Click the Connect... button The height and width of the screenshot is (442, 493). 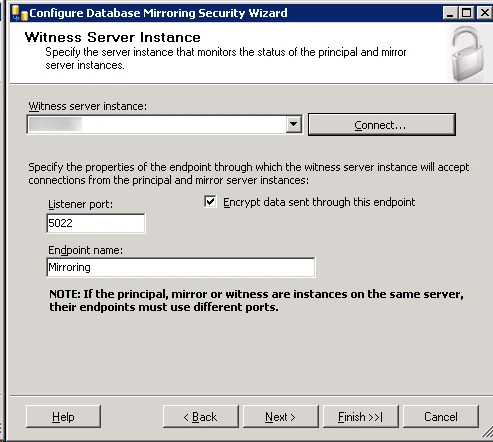tap(382, 124)
